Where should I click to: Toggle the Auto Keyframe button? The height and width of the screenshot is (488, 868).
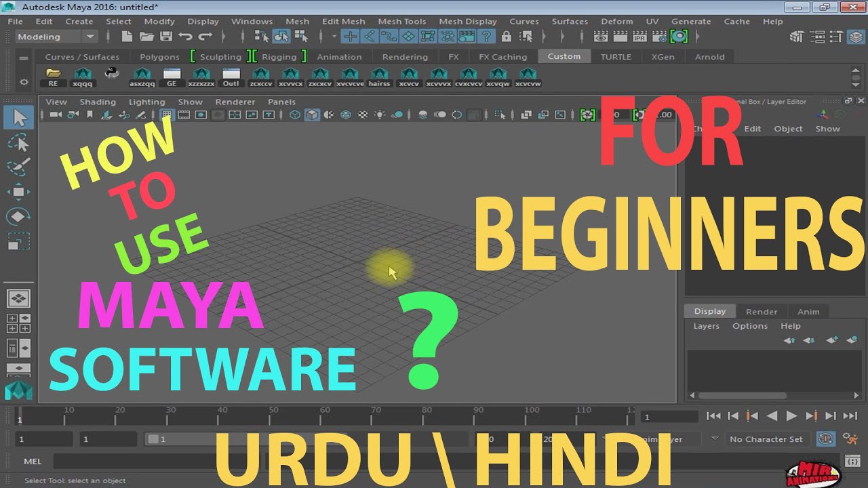(x=826, y=439)
